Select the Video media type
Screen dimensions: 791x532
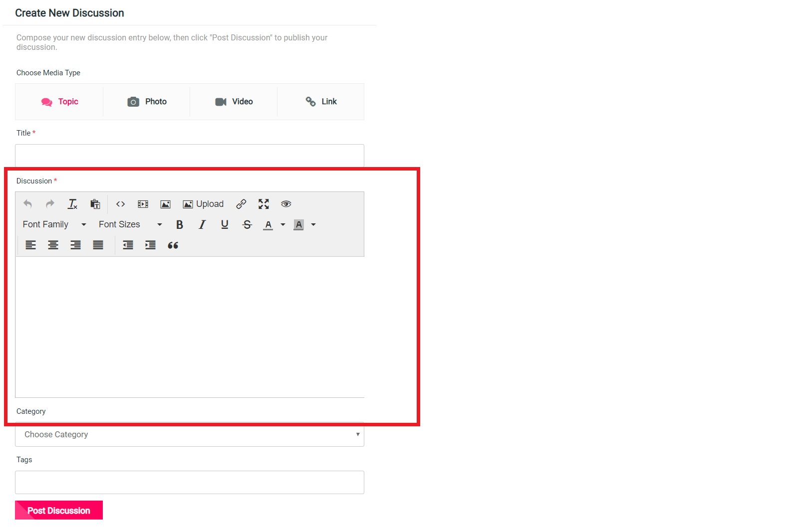[234, 102]
